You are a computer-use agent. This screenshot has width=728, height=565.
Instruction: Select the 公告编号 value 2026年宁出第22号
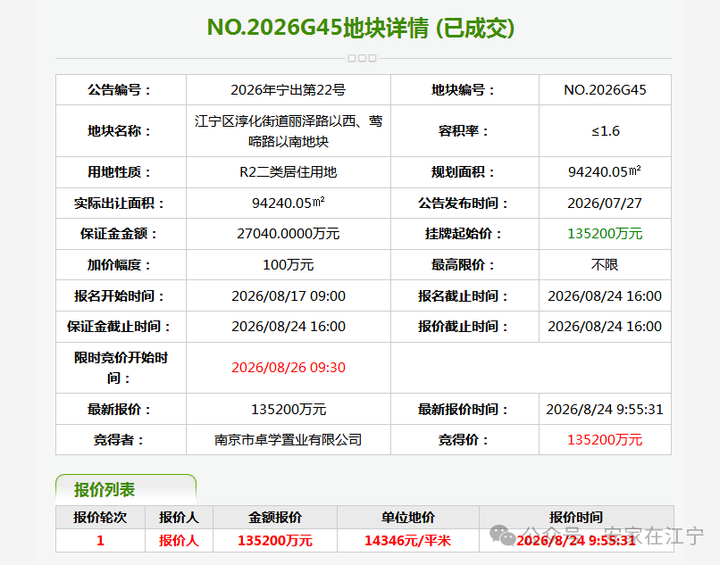pos(289,90)
